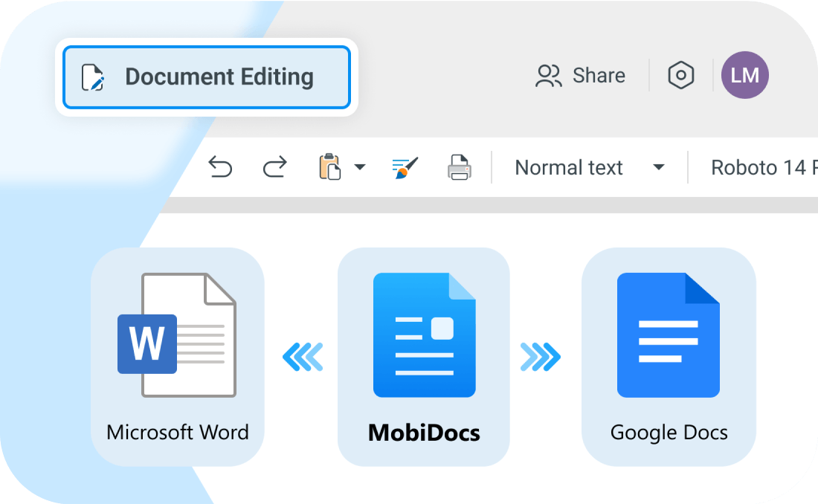Viewport: 818px width, 504px height.
Task: Click the document edit pencil icon
Action: click(x=93, y=78)
